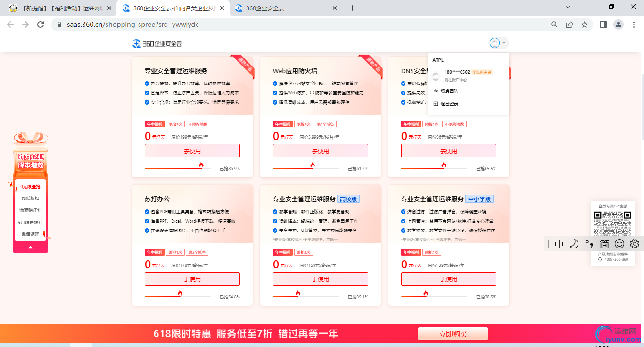Toggle the IME moon half-width icon

[574, 244]
